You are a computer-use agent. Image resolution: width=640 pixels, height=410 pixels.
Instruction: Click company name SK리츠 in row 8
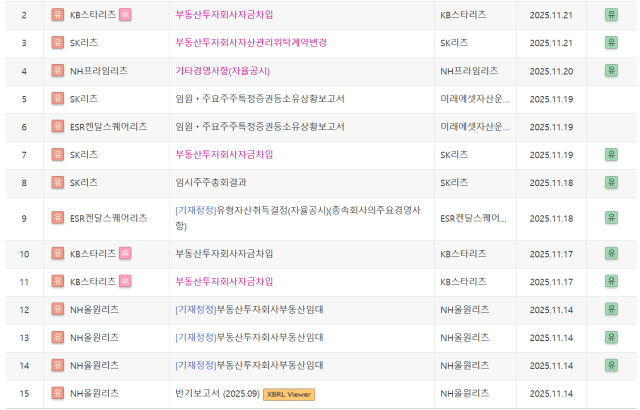84,182
